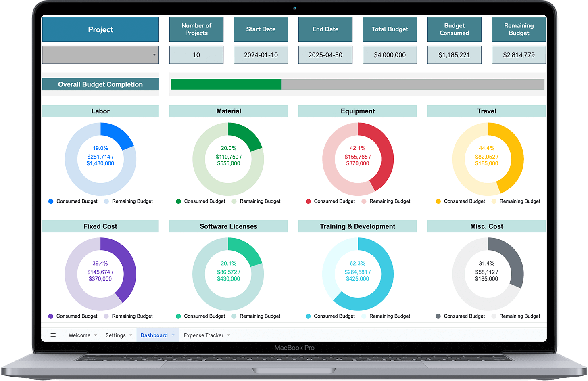Image resolution: width=588 pixels, height=381 pixels.
Task: Click the Misc. Cost section title
Action: (x=487, y=226)
